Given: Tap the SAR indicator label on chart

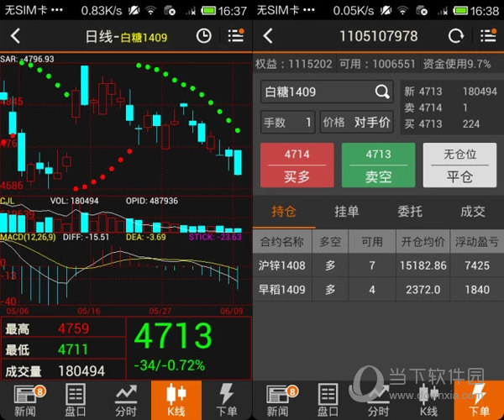Looking at the screenshot, I should click(x=28, y=59).
